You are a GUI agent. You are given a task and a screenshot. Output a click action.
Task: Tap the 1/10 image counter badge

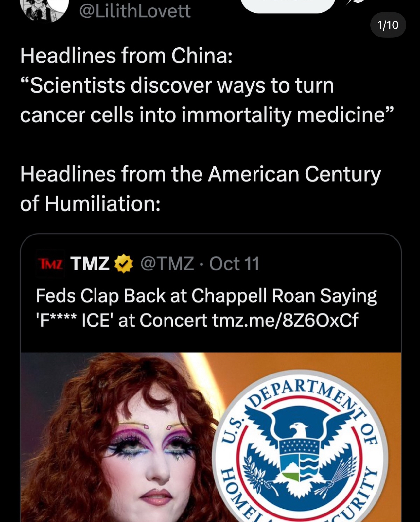388,25
